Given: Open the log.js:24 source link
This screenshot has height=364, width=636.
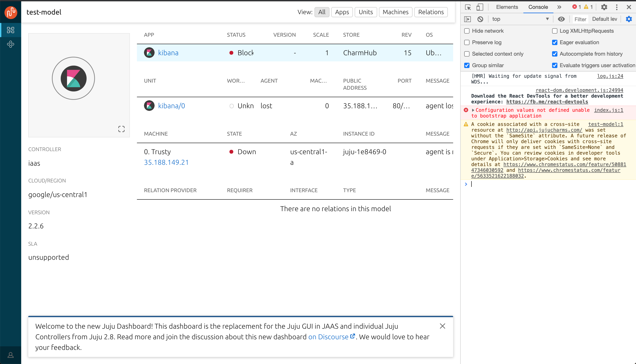Looking at the screenshot, I should [x=610, y=76].
